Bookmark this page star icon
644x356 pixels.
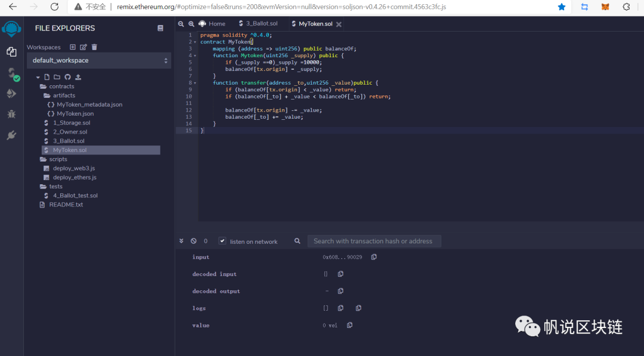coord(562,7)
